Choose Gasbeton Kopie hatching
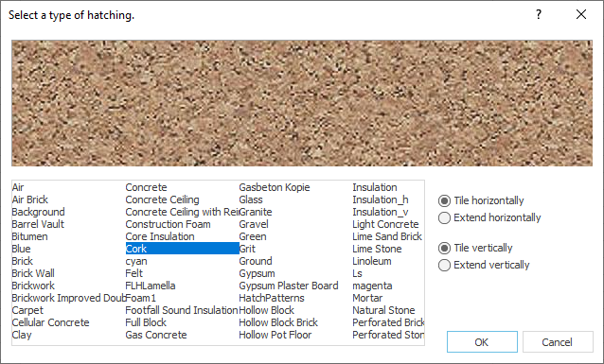Image resolution: width=604 pixels, height=364 pixels. click(275, 187)
